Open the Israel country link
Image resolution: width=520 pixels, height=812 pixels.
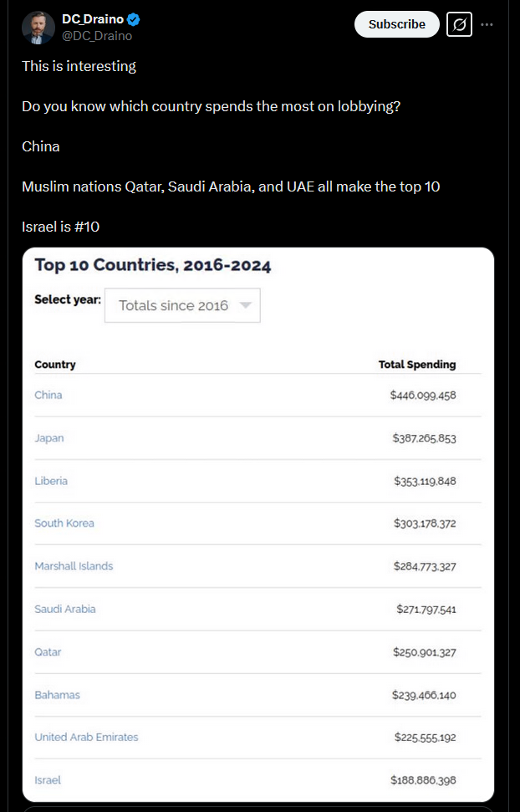(48, 780)
